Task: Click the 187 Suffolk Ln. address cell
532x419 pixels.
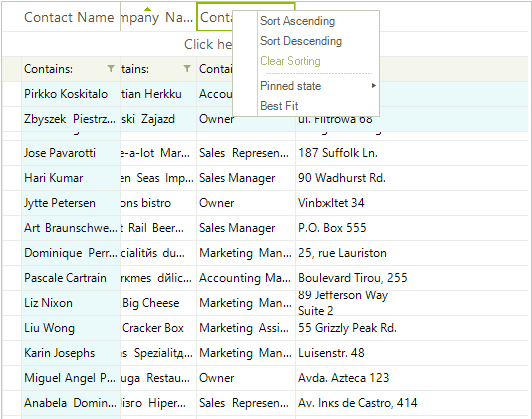Action: [412, 153]
